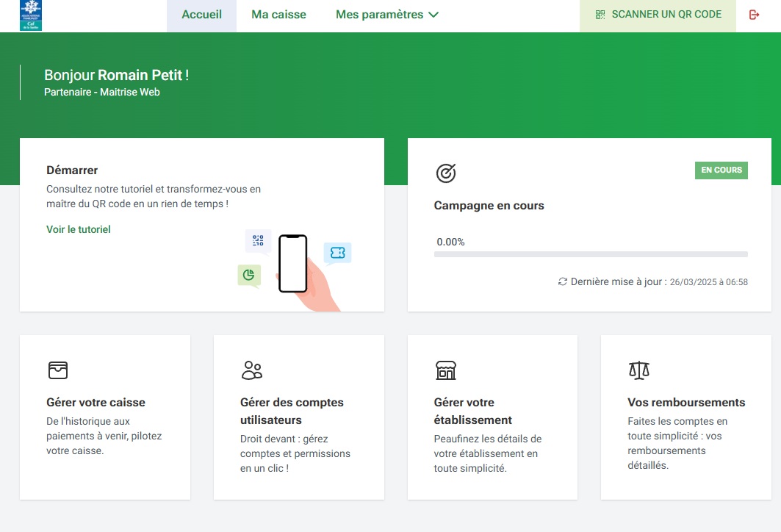The image size is (781, 532).
Task: Click the campaign progress bar
Action: [x=591, y=254]
